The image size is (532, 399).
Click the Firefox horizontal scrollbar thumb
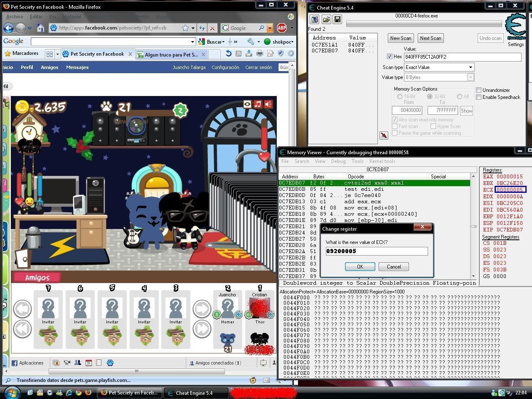click(x=136, y=371)
